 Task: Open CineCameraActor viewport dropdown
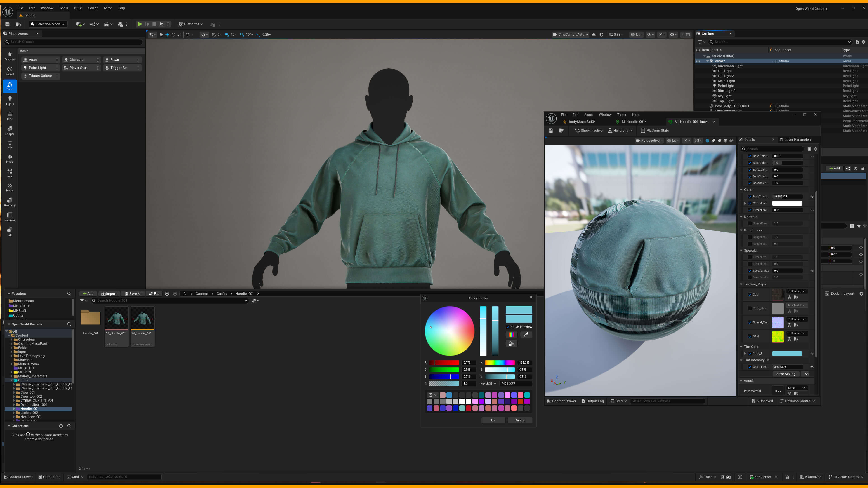571,35
